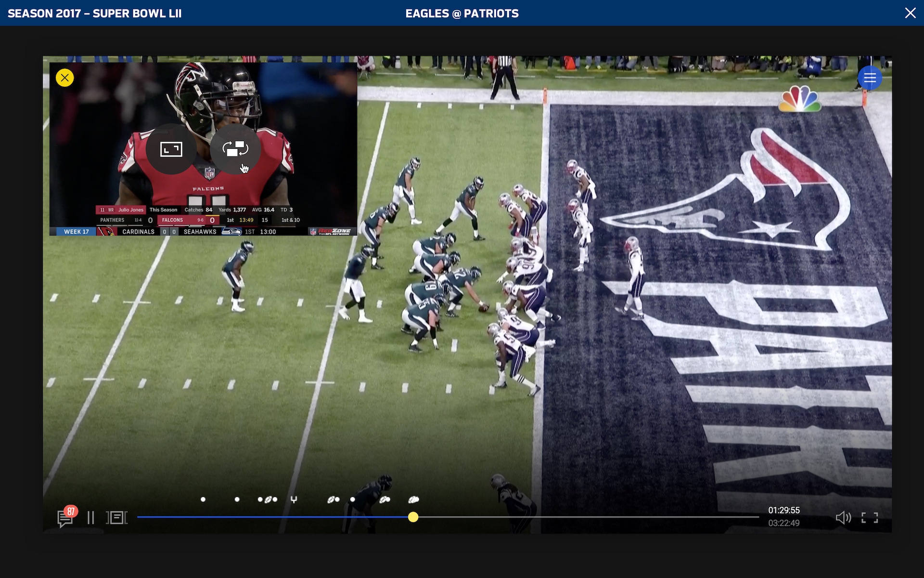This screenshot has width=924, height=578.
Task: Toggle the key plays panel icon
Action: pos(117,518)
